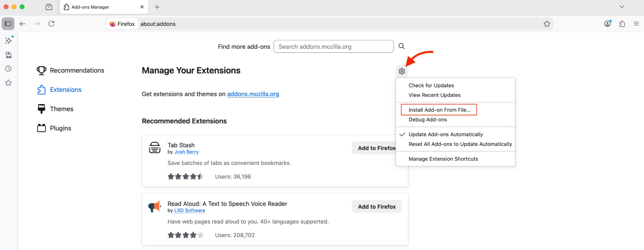Click Read Aloud star rating
Screen dimensions: 644x250
point(186,235)
